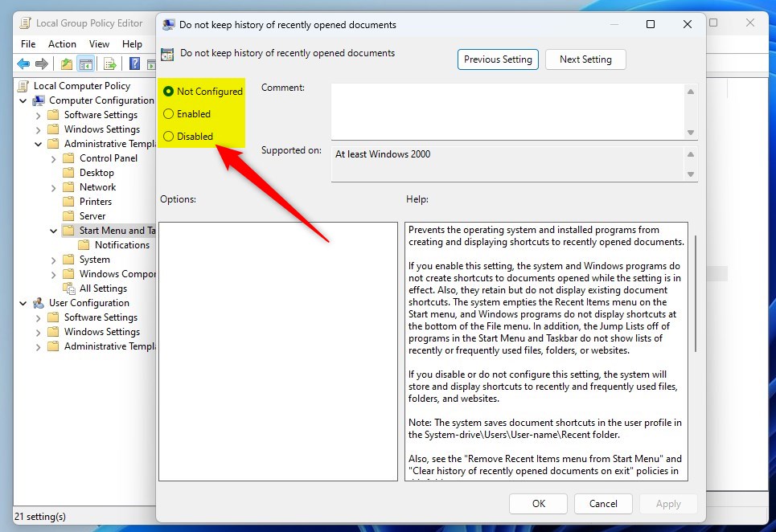The image size is (776, 532).
Task: Collapse Administrative Templates under Computer Configuration
Action: click(38, 145)
